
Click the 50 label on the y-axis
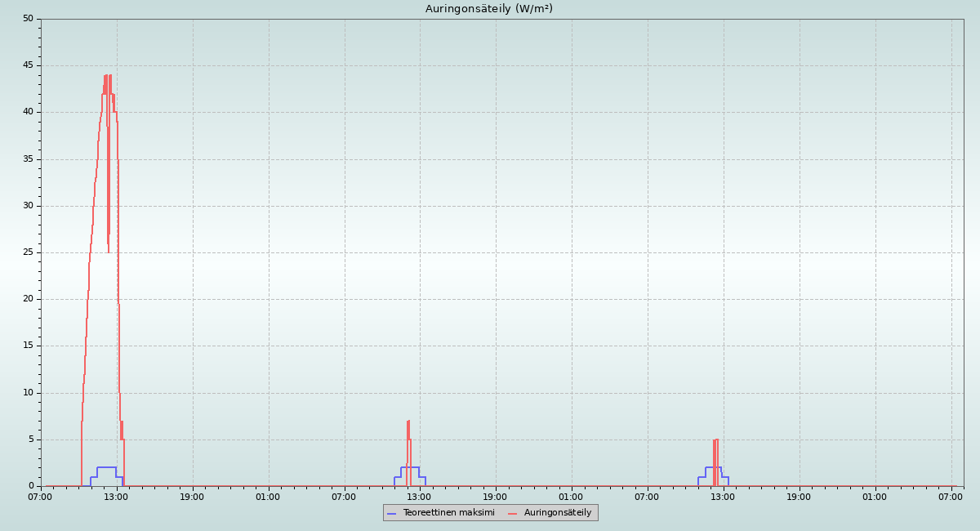pos(29,19)
